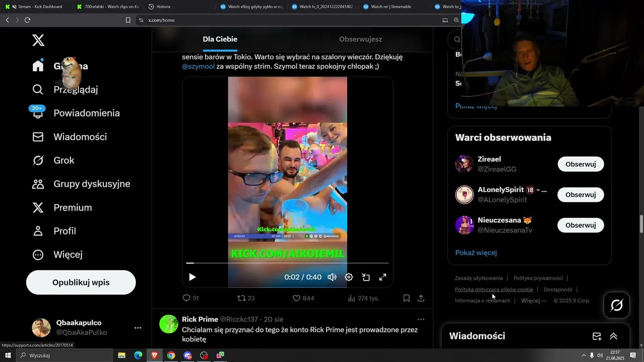Image resolution: width=644 pixels, height=362 pixels.
Task: Open the Zireael profile suggestion
Action: 490,159
